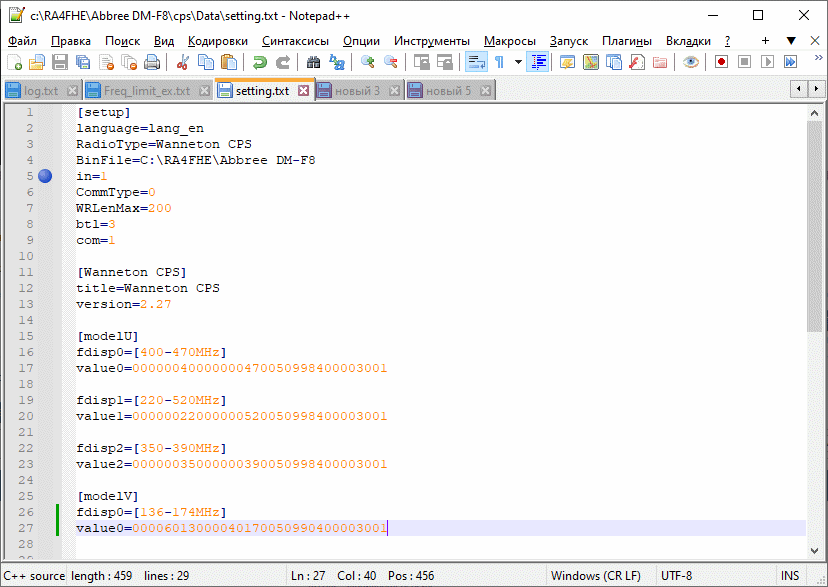Screen dimensions: 828x587
Task: Copy selection toolbar icon
Action: (x=205, y=62)
